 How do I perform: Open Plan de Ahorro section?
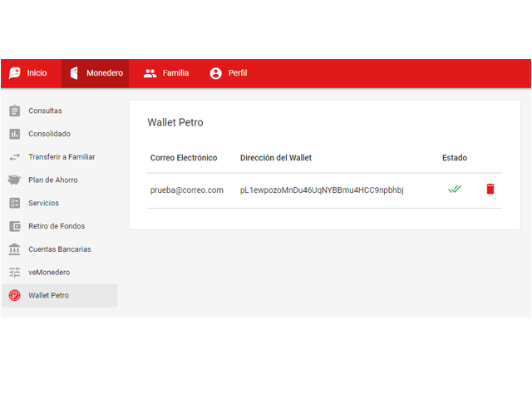point(59,180)
